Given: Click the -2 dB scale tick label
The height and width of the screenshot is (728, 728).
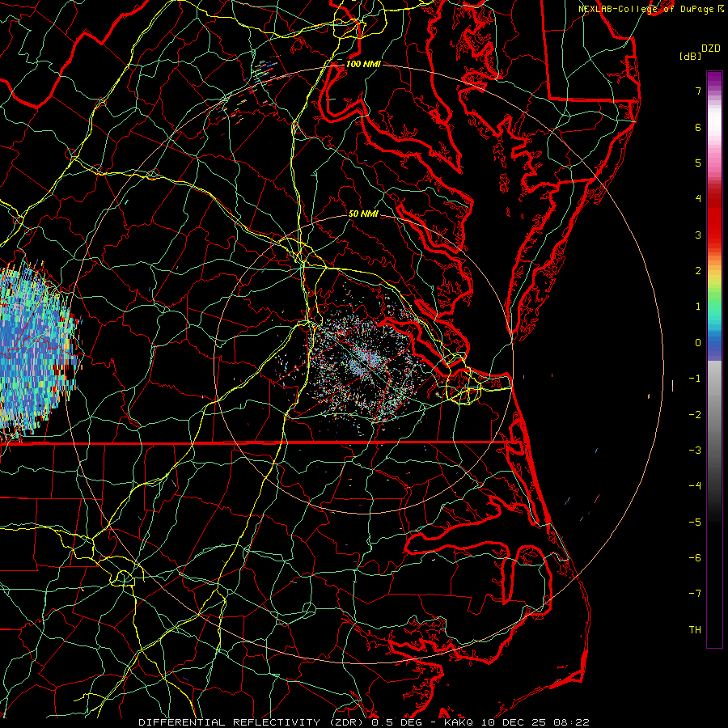Looking at the screenshot, I should click(695, 415).
